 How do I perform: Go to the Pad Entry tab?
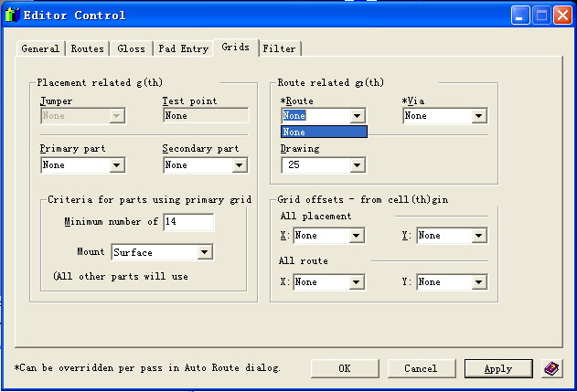click(x=183, y=48)
